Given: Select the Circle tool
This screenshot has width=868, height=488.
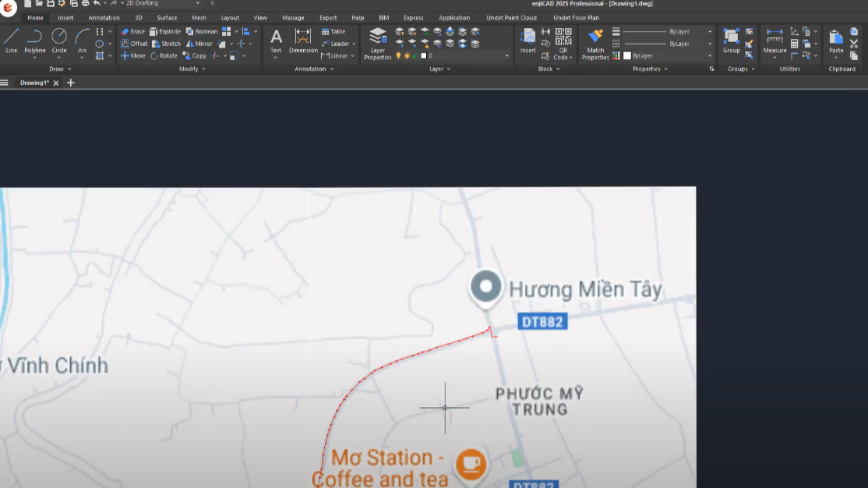Looking at the screenshot, I should pyautogui.click(x=58, y=41).
